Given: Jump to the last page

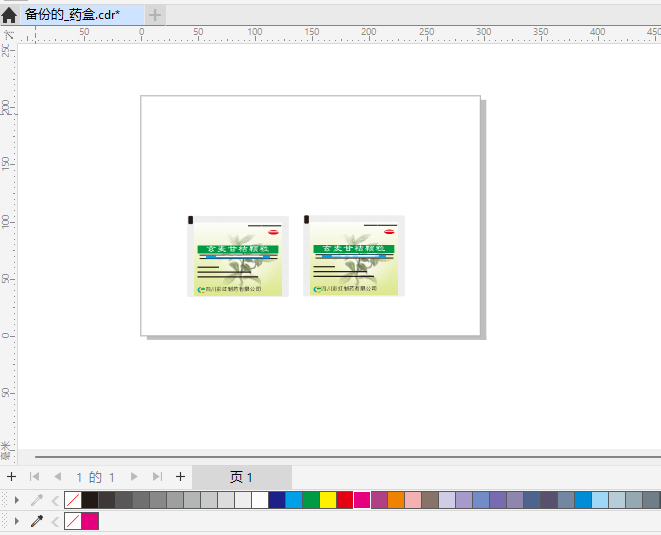Looking at the screenshot, I should [x=157, y=477].
